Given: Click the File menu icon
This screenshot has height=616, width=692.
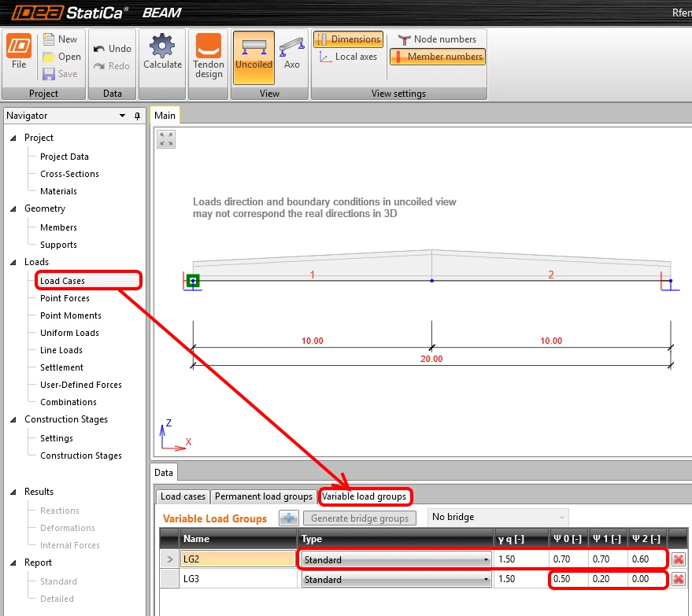Looking at the screenshot, I should tap(19, 46).
